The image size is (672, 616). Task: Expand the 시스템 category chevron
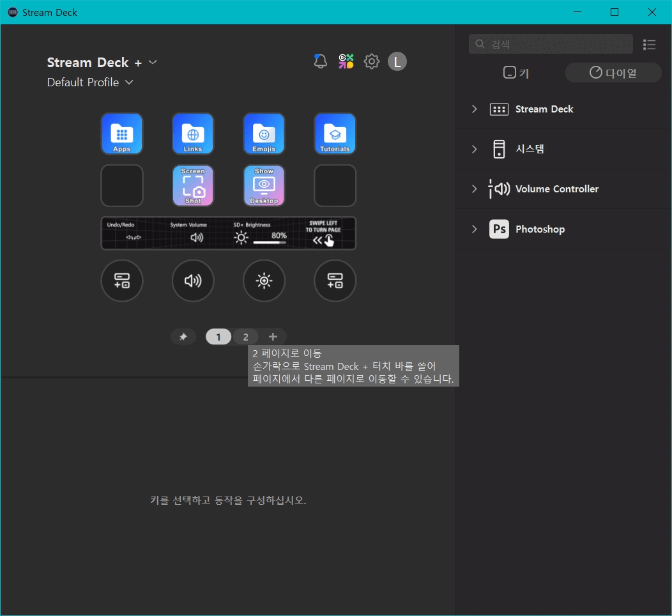pyautogui.click(x=474, y=149)
